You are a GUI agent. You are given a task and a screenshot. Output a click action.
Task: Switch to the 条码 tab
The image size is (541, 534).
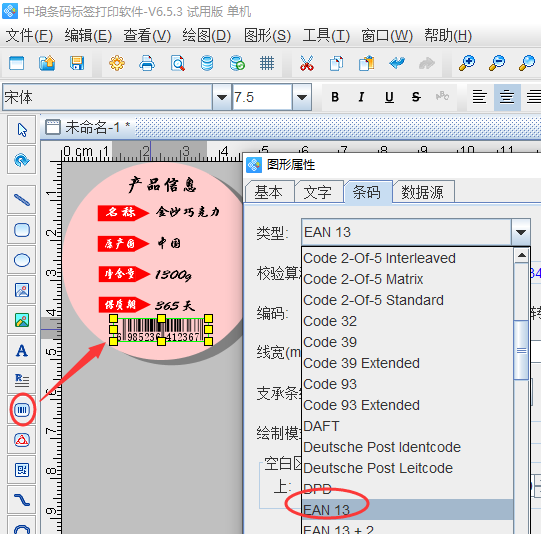367,192
